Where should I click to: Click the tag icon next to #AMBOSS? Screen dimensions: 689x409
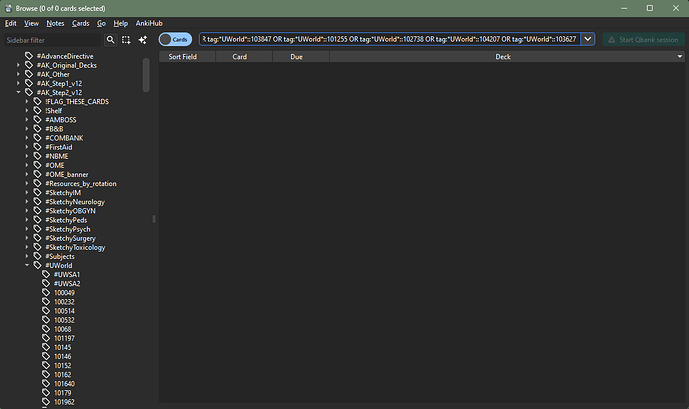38,120
